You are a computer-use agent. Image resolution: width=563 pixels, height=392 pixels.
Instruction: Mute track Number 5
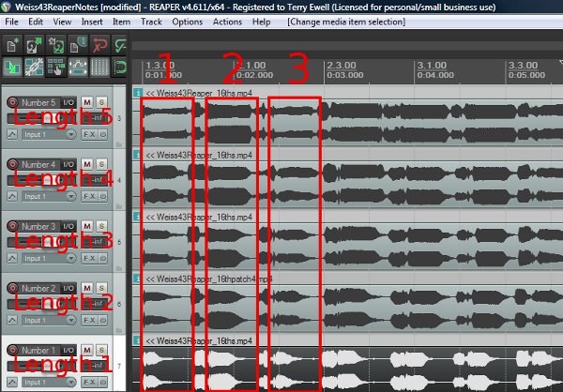87,102
